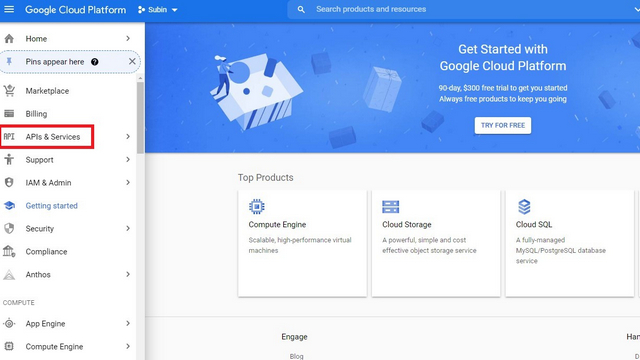The width and height of the screenshot is (640, 360).
Task: Click the API icon in sidebar
Action: point(9,137)
